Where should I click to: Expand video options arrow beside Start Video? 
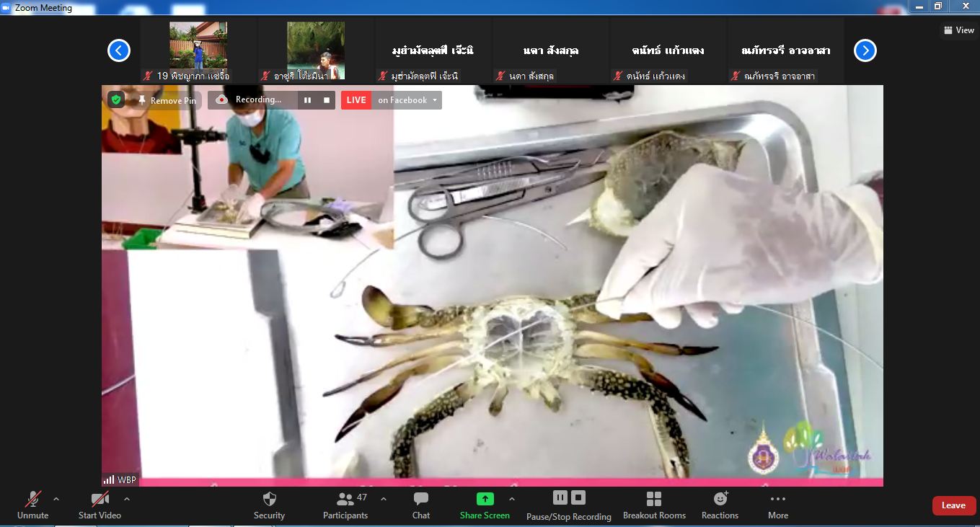[x=127, y=499]
